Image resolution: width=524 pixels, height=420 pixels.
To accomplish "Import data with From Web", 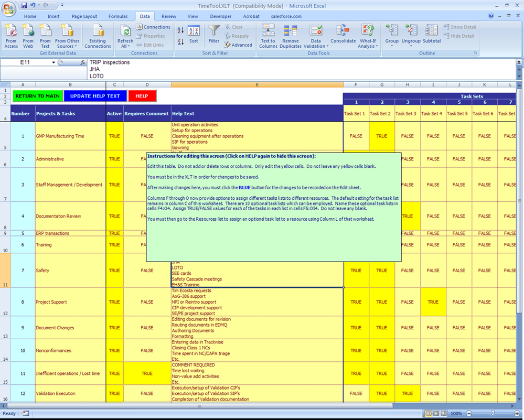I will pos(28,36).
